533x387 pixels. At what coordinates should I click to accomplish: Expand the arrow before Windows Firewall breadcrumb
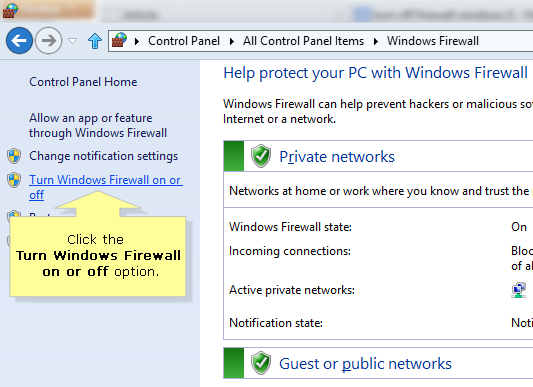pyautogui.click(x=376, y=41)
